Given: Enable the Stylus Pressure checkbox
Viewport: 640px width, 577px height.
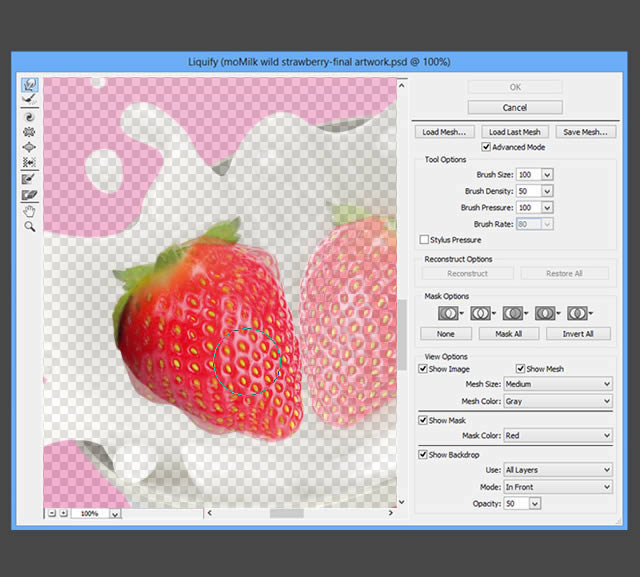Looking at the screenshot, I should click(424, 240).
